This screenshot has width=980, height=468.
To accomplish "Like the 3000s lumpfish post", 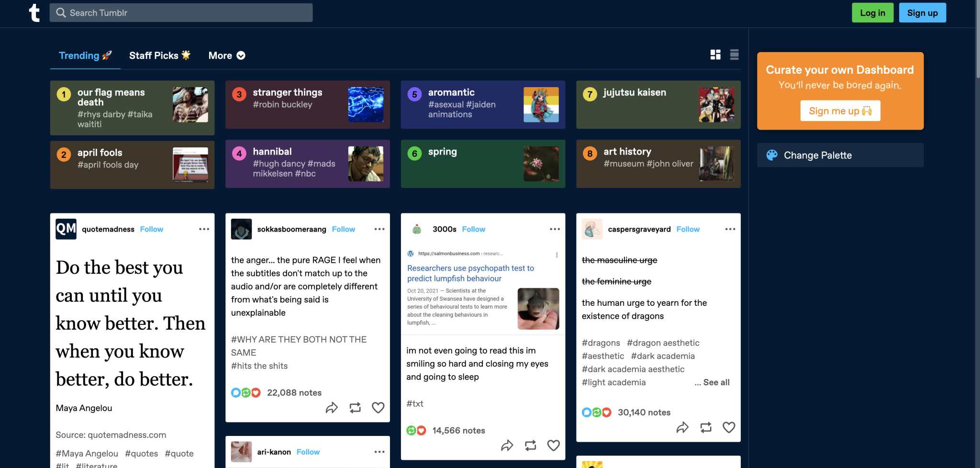I will pos(554,446).
